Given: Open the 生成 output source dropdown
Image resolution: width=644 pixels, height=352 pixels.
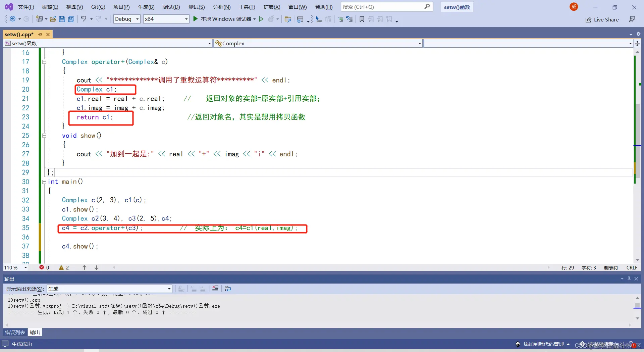Looking at the screenshot, I should 109,289.
